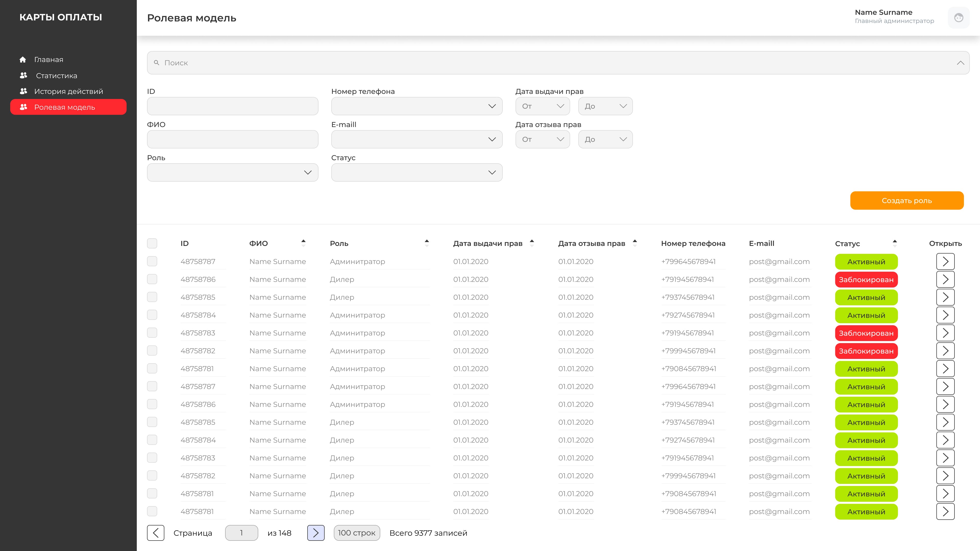The width and height of the screenshot is (980, 551).
Task: Sort by Дата отзыва прав arrows
Action: pos(634,243)
